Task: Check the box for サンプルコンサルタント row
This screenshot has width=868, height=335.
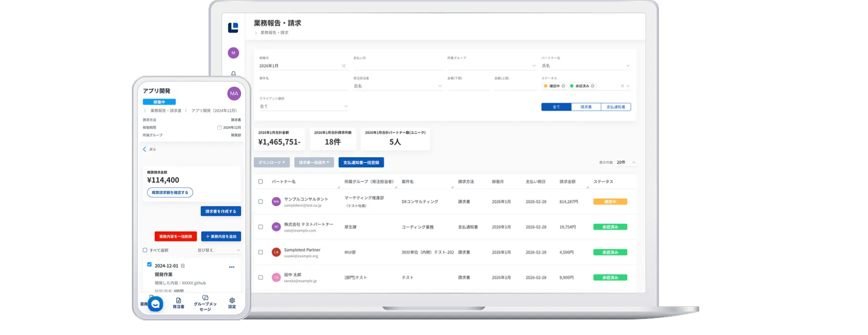Action: [x=261, y=202]
